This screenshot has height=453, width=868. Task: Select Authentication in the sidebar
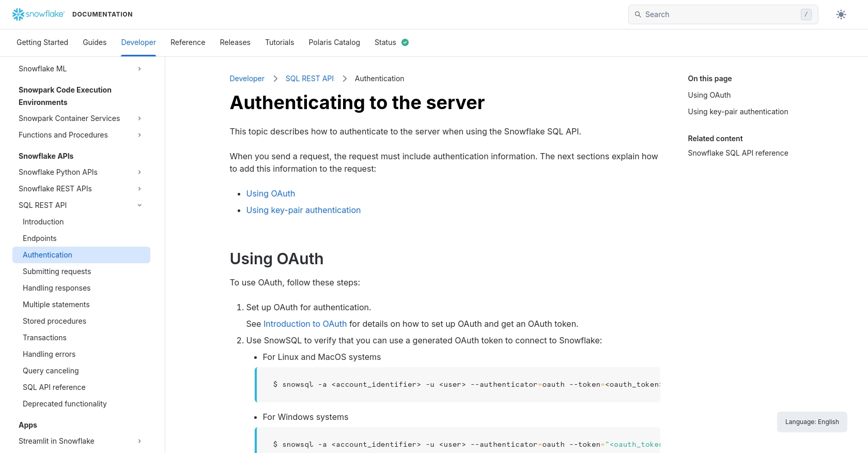(81, 255)
